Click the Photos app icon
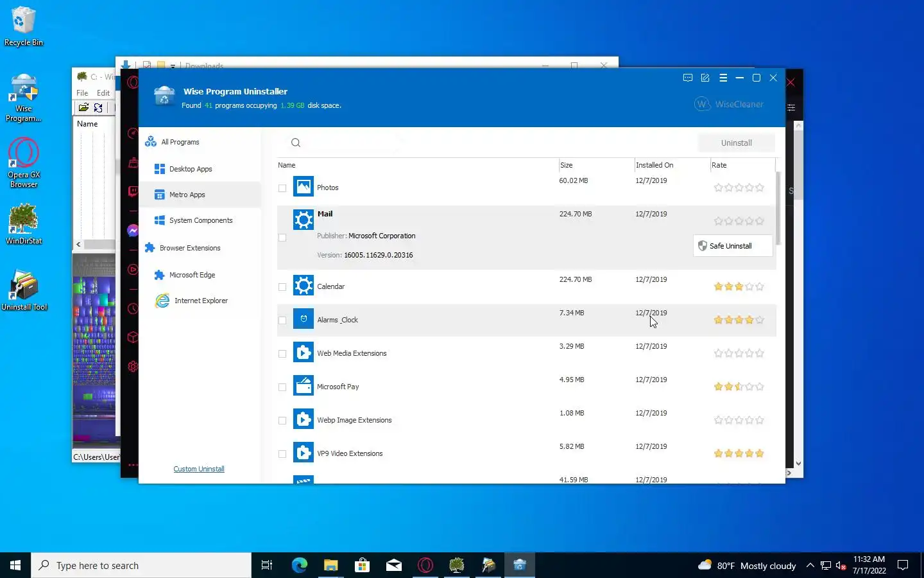The width and height of the screenshot is (924, 578). coord(304,186)
